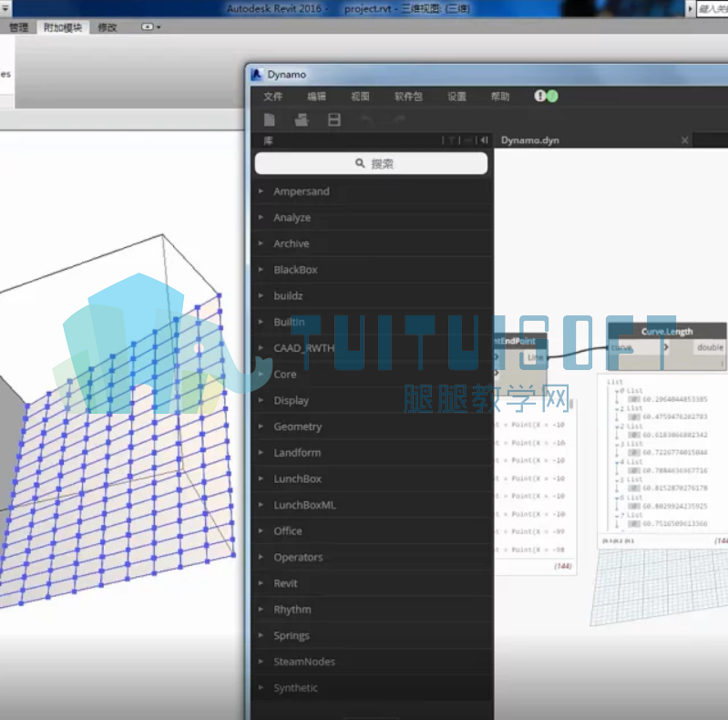Click the Revit keyword search box in title bar

[713, 8]
